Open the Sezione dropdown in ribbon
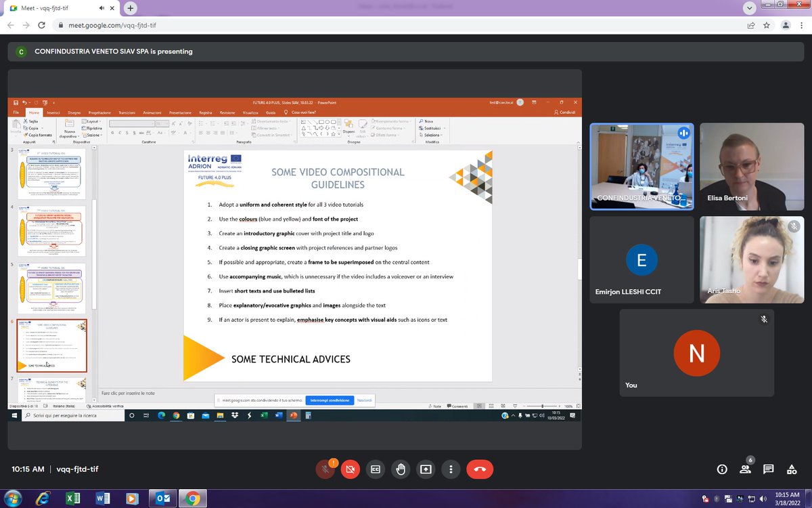The width and height of the screenshot is (812, 508). [x=92, y=134]
